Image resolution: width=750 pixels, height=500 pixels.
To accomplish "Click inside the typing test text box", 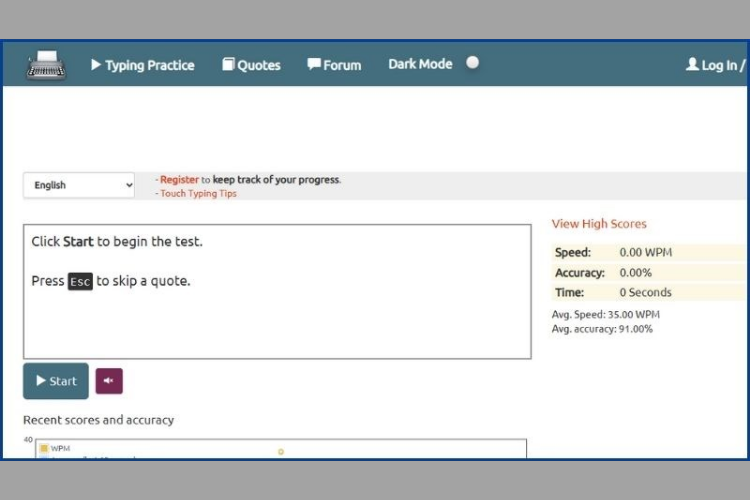I will point(277,291).
